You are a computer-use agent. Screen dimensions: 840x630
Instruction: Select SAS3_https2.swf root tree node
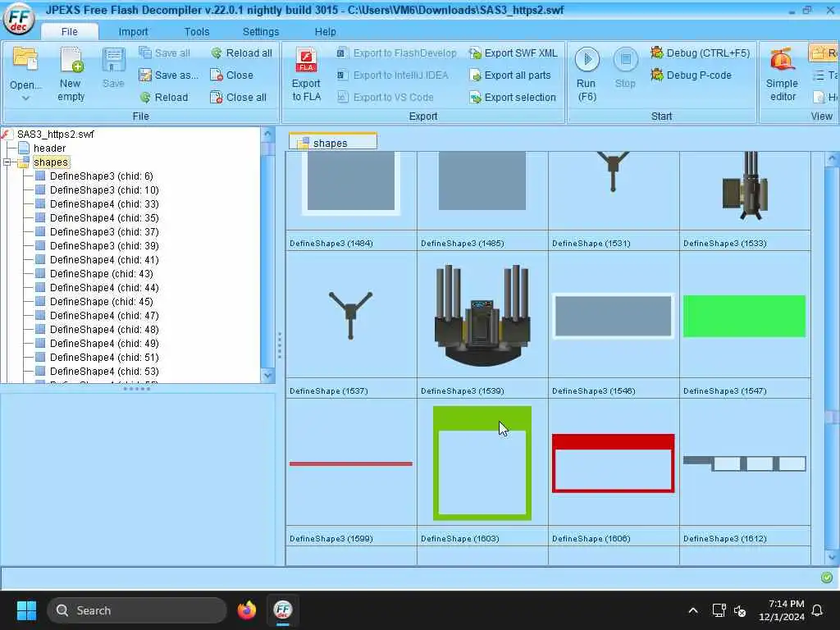55,134
